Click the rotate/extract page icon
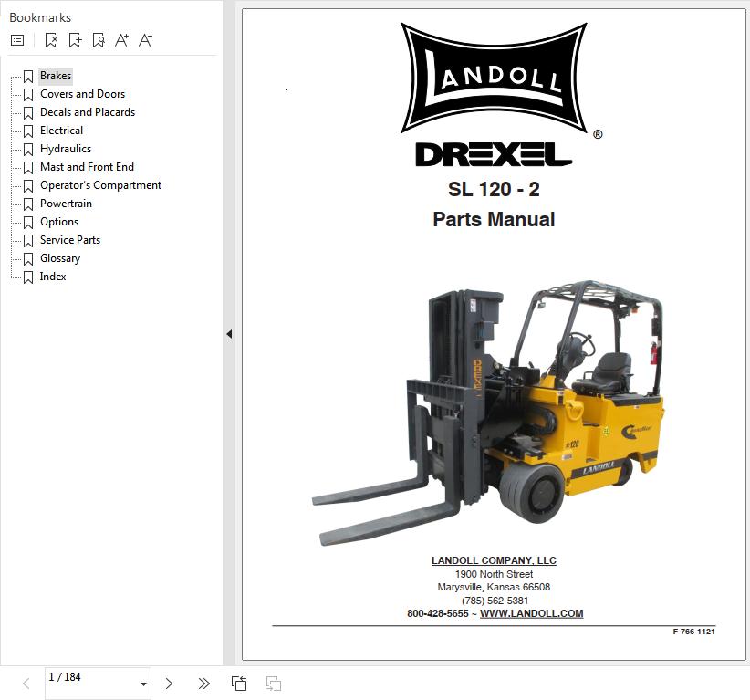This screenshot has width=750, height=700. pyautogui.click(x=239, y=684)
